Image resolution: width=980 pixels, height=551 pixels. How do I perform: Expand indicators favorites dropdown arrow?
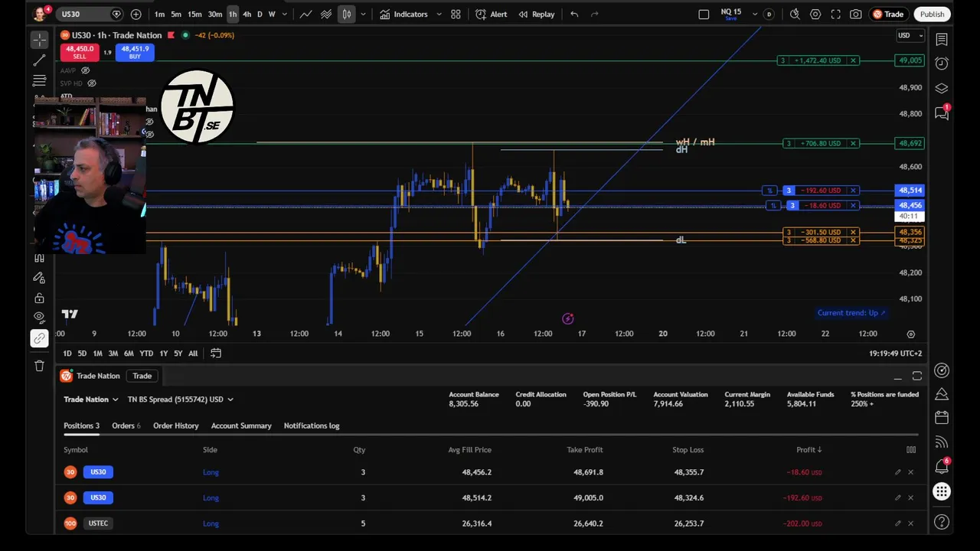pos(439,14)
